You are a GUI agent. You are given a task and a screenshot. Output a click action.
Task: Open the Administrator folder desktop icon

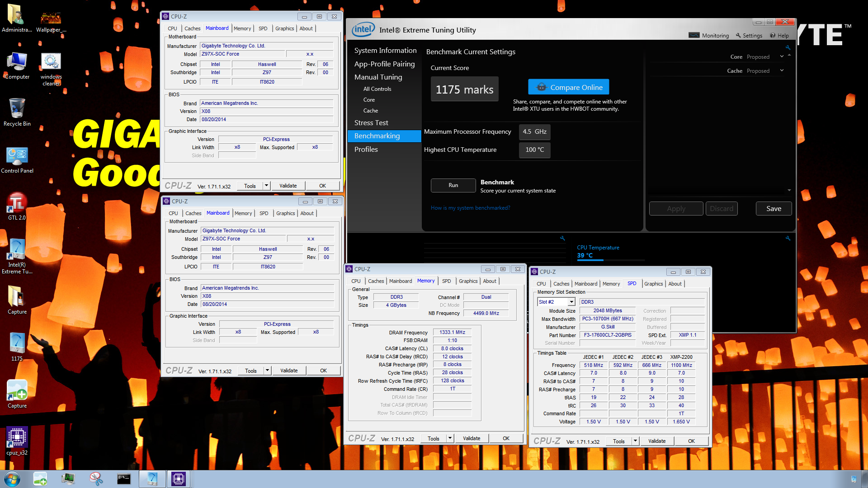(x=17, y=18)
